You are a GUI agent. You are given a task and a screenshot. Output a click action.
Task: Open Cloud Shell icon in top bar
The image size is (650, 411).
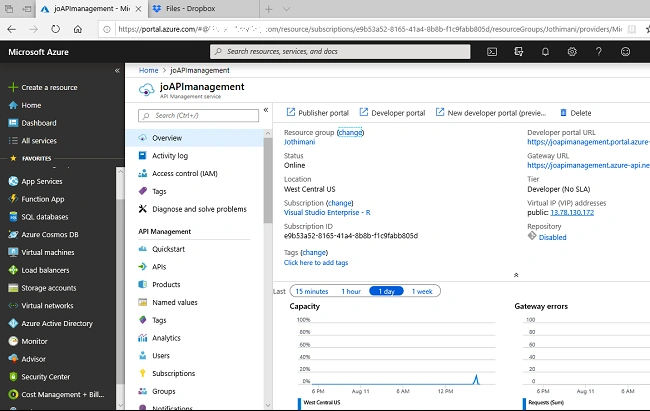(492, 52)
